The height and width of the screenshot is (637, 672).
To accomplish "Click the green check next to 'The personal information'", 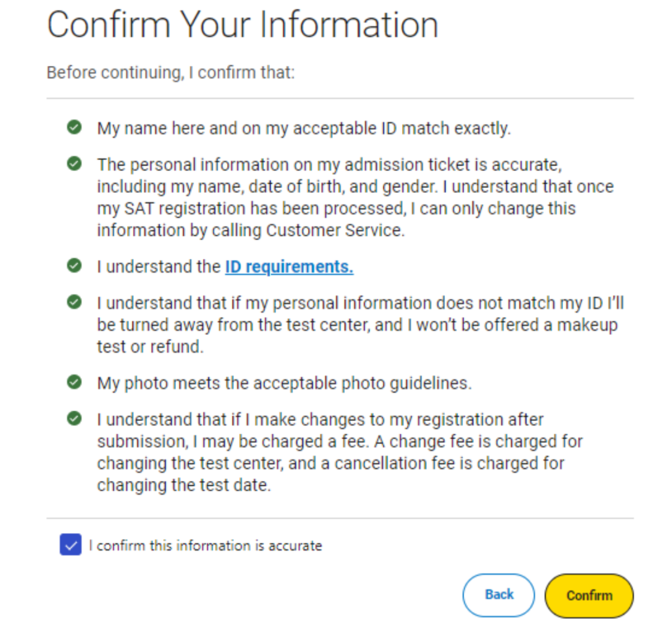I will point(74,164).
